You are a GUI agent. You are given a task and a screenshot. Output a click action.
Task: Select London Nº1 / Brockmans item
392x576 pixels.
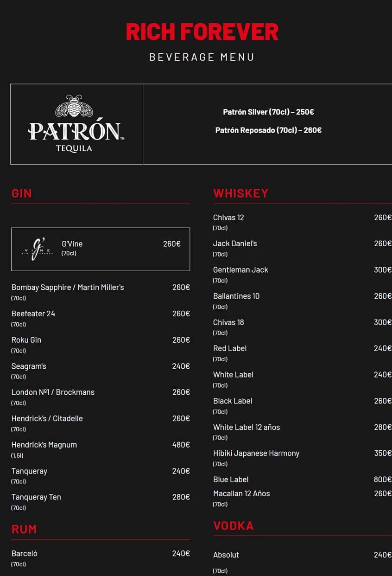click(53, 392)
